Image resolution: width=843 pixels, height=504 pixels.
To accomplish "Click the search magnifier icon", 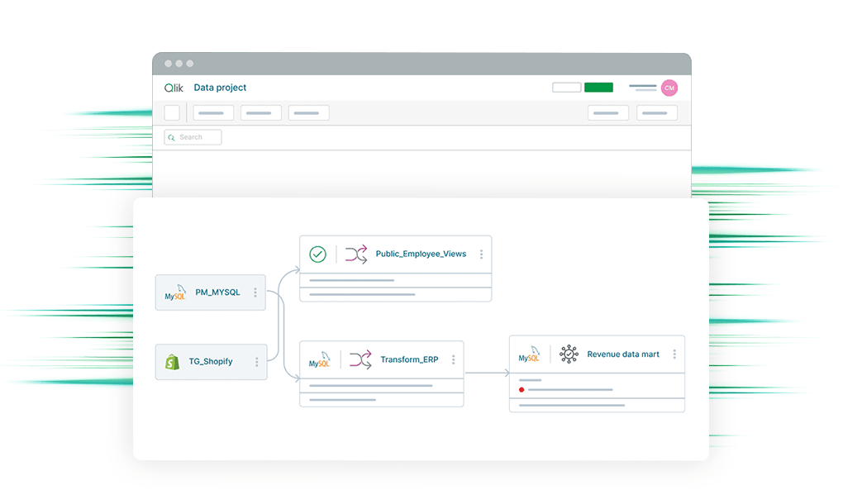I will tap(172, 136).
